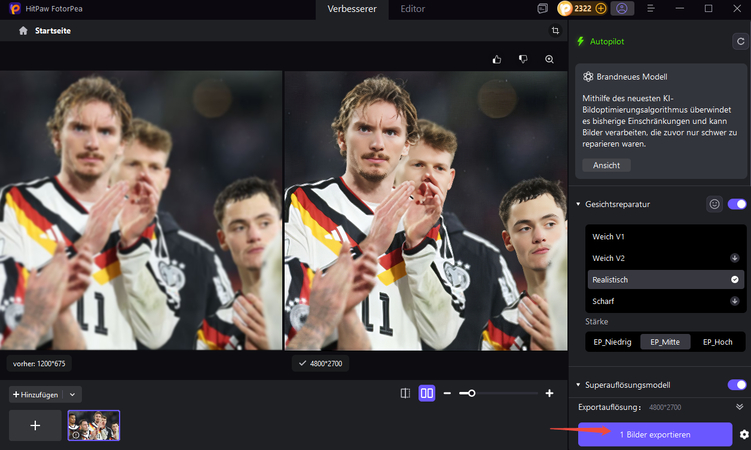Set strength to EP_Hoch
The height and width of the screenshot is (450, 751).
[717, 342]
